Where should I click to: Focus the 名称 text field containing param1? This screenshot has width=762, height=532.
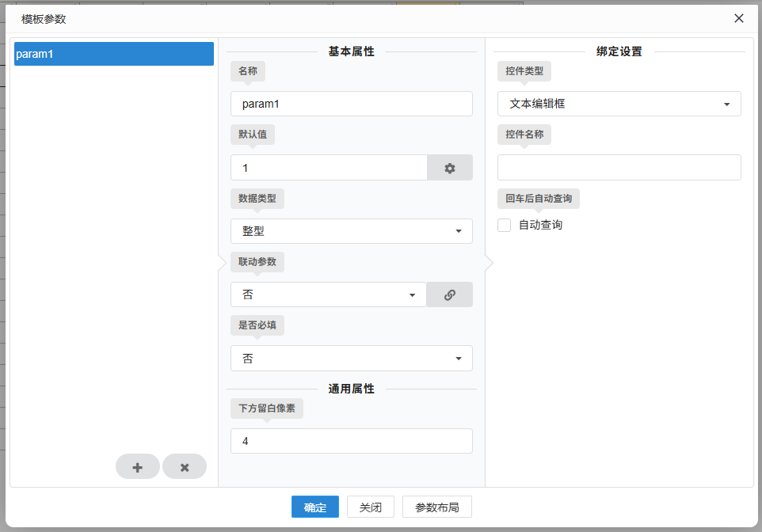352,104
